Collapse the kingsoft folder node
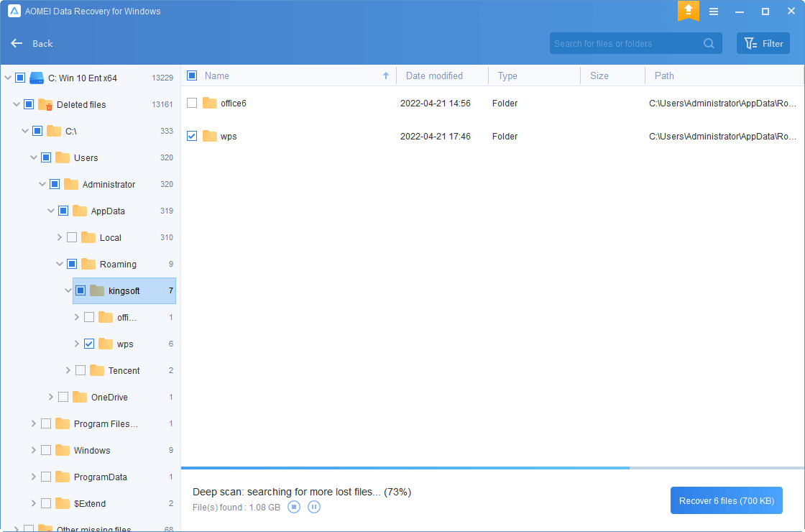The image size is (805, 532). [68, 290]
